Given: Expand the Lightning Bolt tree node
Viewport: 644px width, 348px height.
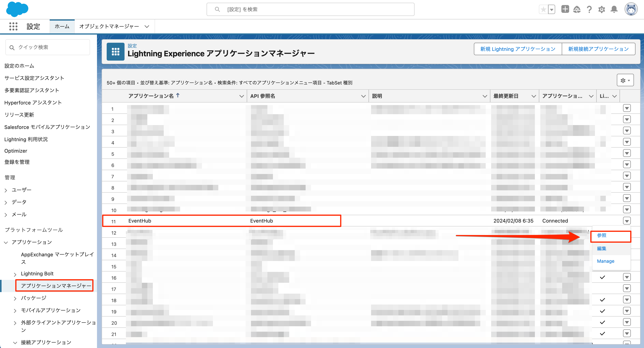Looking at the screenshot, I should click(x=15, y=274).
